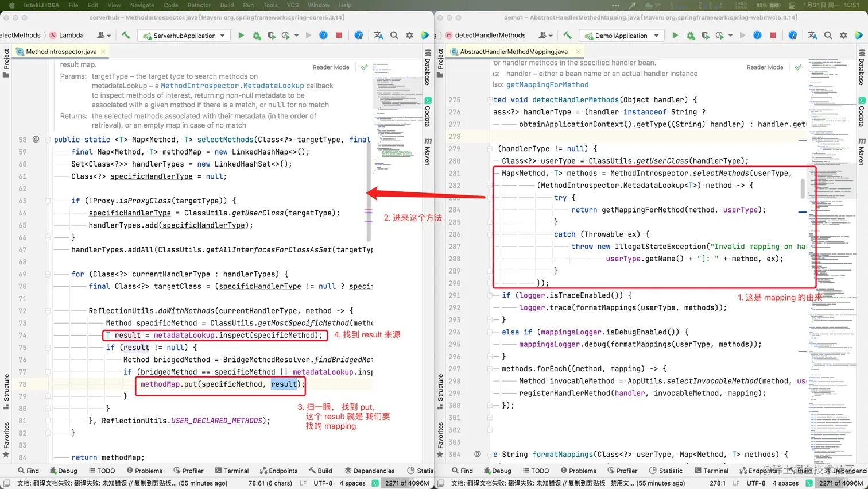Click the inspection checkmark beside Reader Mode in MethodIntrospector

pos(364,67)
